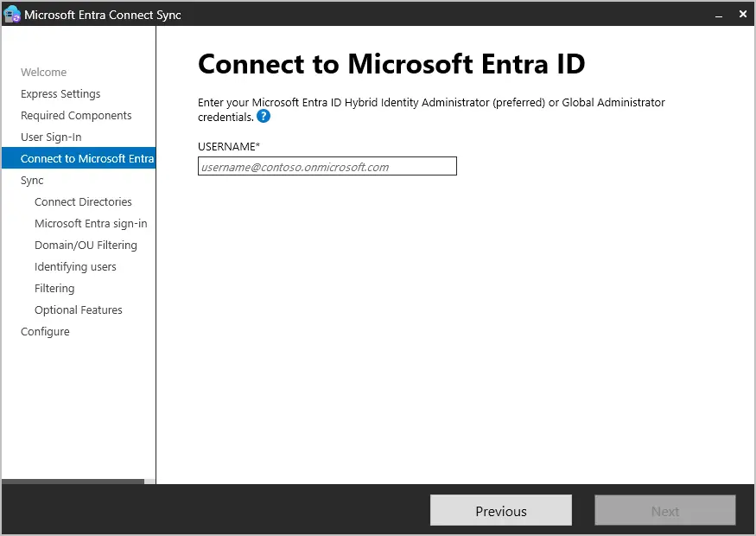Open Connect Directories step
This screenshot has width=756, height=536.
83,202
